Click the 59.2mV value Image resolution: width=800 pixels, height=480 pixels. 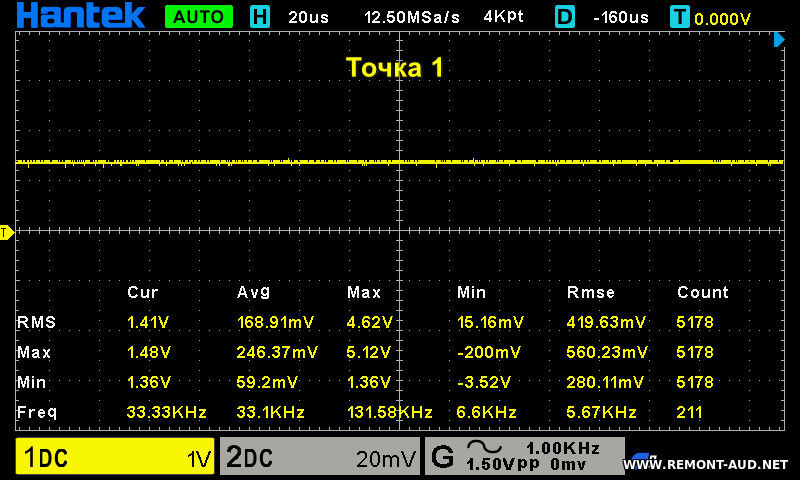(x=267, y=383)
